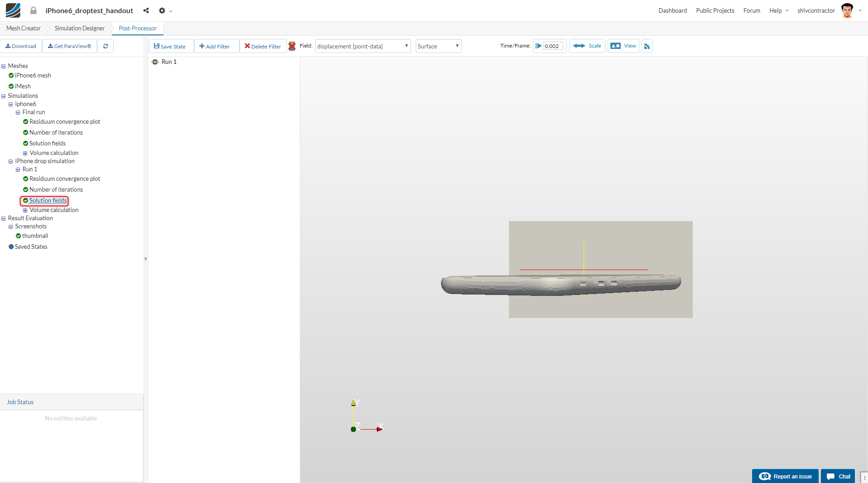The width and height of the screenshot is (868, 483).
Task: Collapse the iPhone drop simulation node
Action: (x=11, y=161)
